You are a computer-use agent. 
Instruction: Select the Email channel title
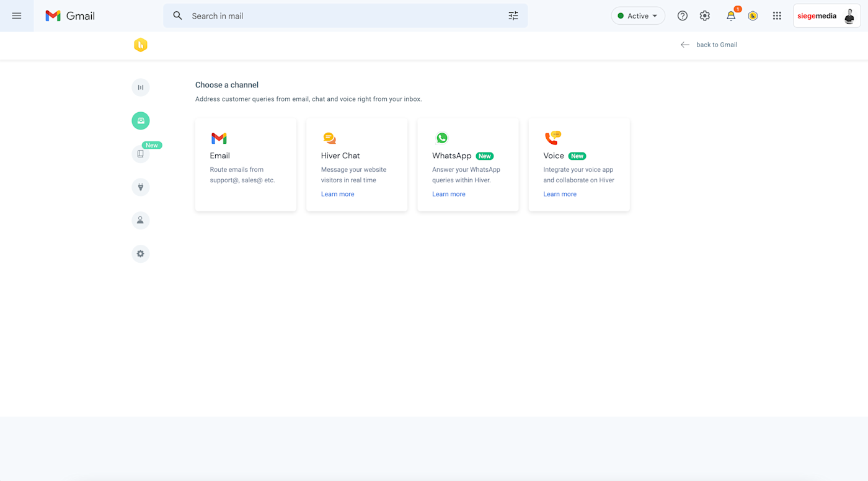coord(220,156)
